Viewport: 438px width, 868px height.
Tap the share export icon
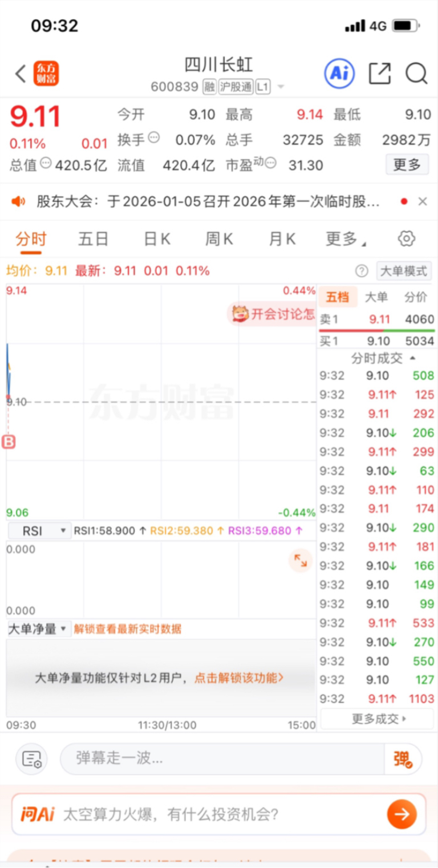380,74
